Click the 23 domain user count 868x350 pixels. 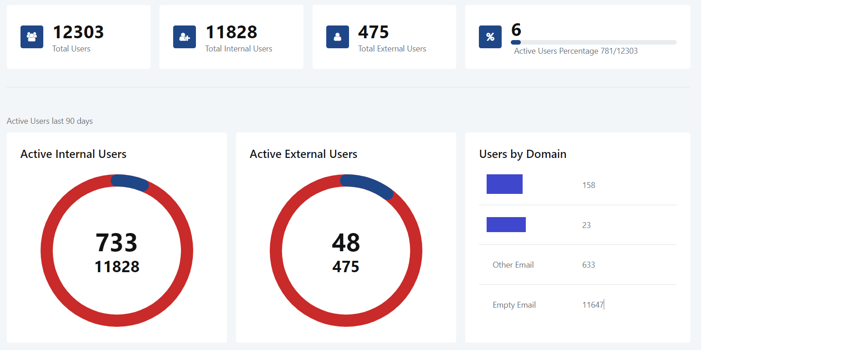[x=586, y=225]
